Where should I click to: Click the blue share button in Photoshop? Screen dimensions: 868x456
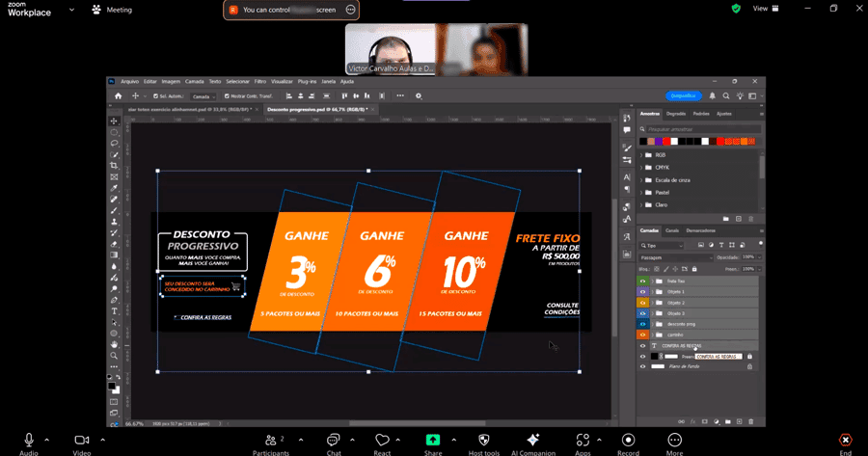[683, 95]
